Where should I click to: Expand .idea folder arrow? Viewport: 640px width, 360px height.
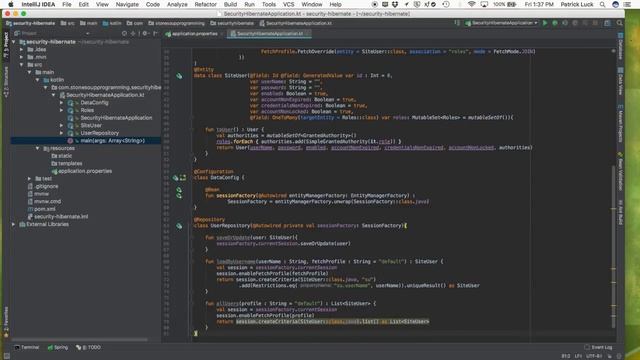pyautogui.click(x=22, y=49)
